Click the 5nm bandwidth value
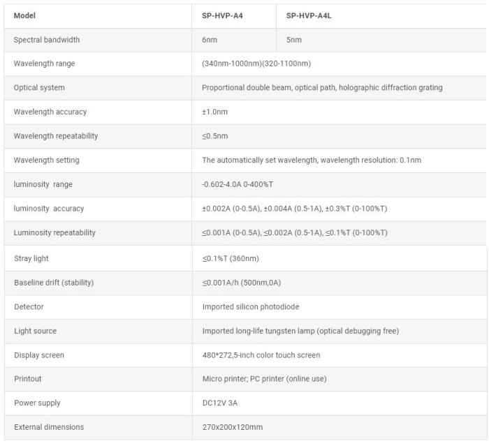The image size is (489, 448). pyautogui.click(x=293, y=40)
